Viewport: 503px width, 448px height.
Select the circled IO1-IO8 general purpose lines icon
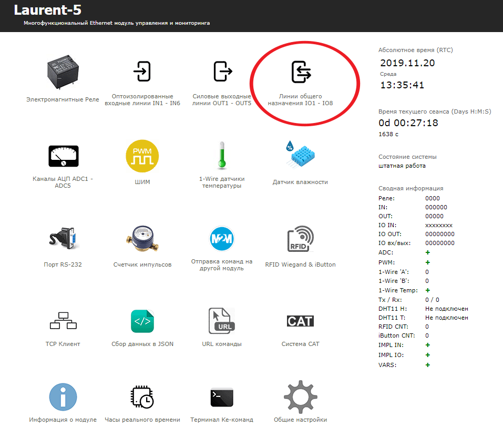301,73
